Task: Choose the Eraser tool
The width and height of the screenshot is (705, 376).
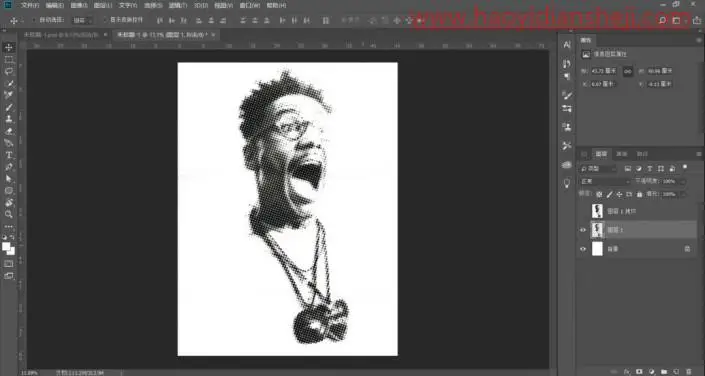Action: (9, 131)
